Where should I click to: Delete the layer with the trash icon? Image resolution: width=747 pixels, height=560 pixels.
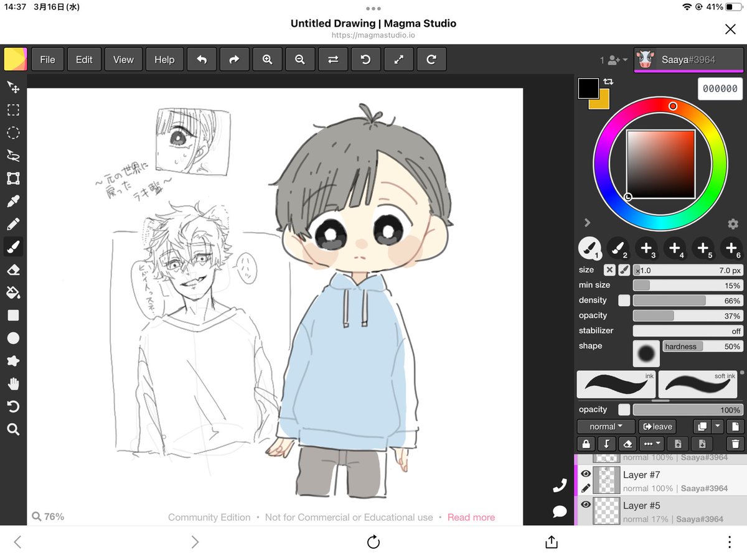(x=735, y=444)
